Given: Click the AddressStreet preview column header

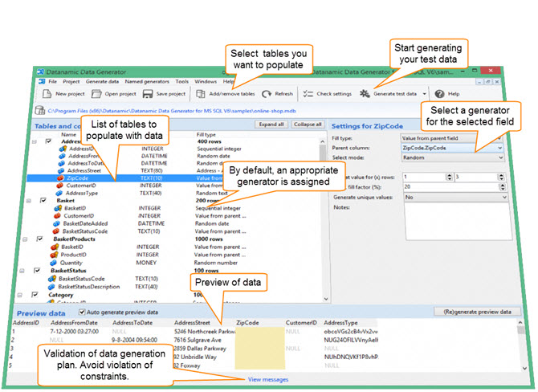Looking at the screenshot, I should [192, 323].
